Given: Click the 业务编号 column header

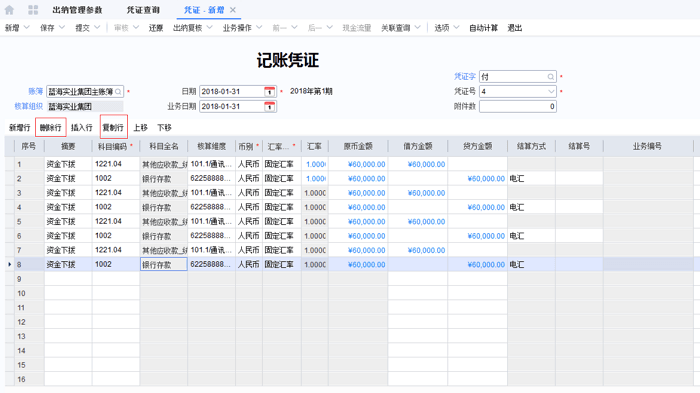Looking at the screenshot, I should click(x=647, y=146).
